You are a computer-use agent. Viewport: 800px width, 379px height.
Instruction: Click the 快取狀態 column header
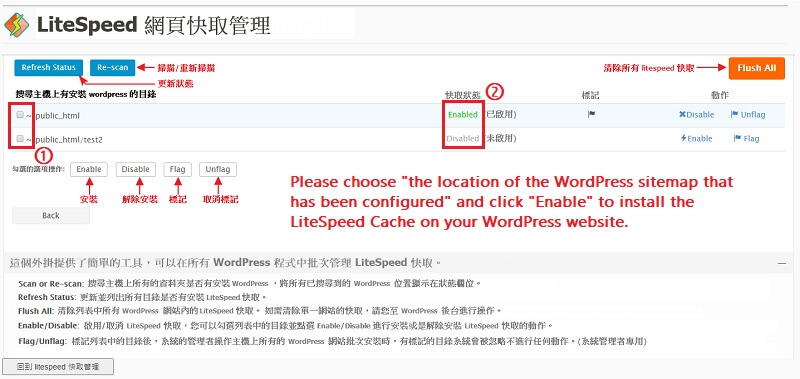click(x=463, y=95)
